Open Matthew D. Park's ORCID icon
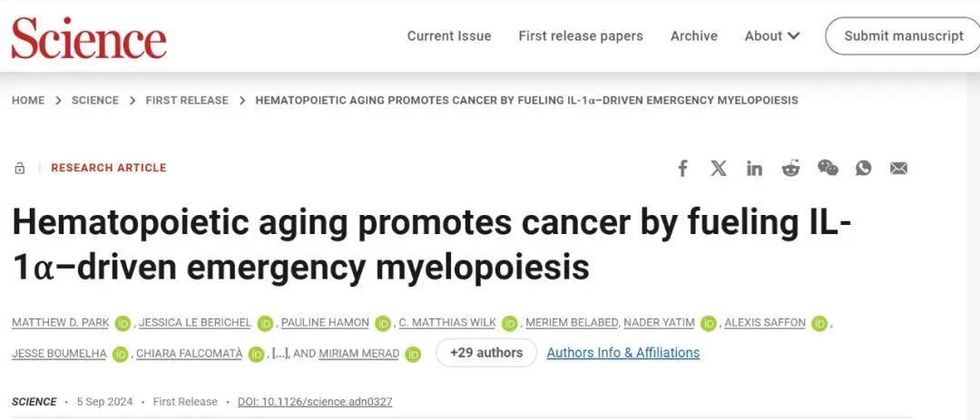 coord(123,323)
